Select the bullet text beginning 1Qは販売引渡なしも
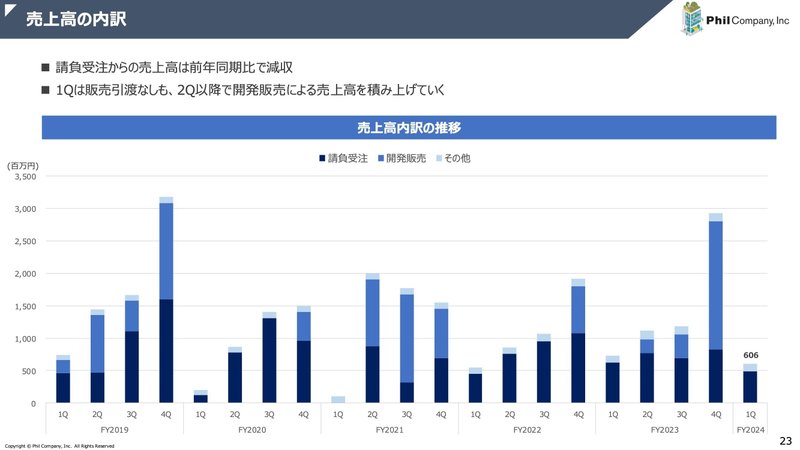The width and height of the screenshot is (800, 450). pyautogui.click(x=250, y=90)
